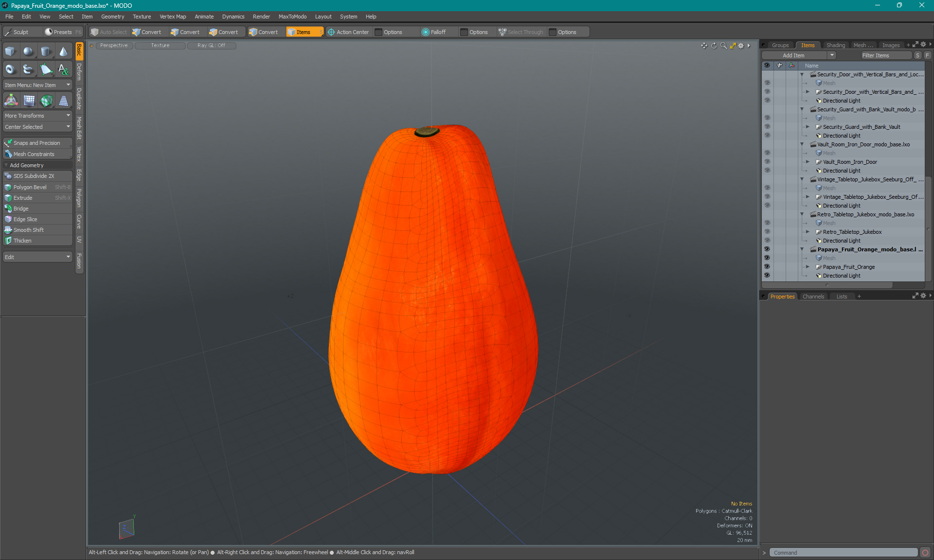Select the Cylinder primitive tool
The width and height of the screenshot is (934, 560).
point(46,52)
